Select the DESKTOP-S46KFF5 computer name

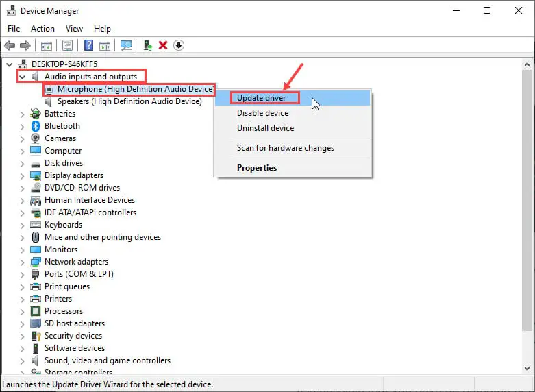tap(64, 64)
